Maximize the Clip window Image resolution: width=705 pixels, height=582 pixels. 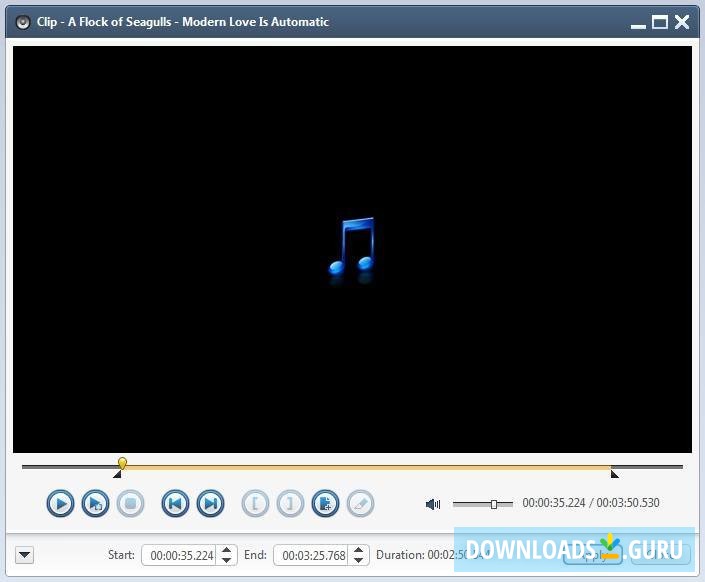pyautogui.click(x=660, y=22)
